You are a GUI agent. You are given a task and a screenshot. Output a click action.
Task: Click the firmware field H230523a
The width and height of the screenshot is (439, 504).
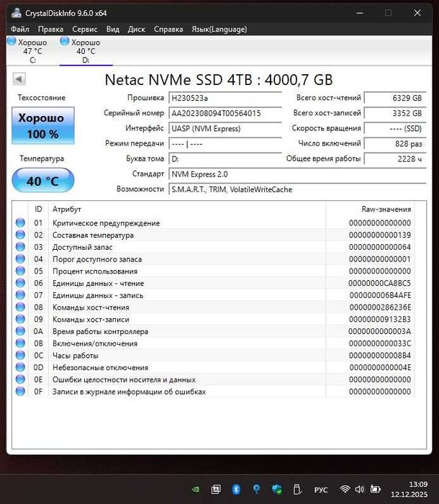coord(225,98)
